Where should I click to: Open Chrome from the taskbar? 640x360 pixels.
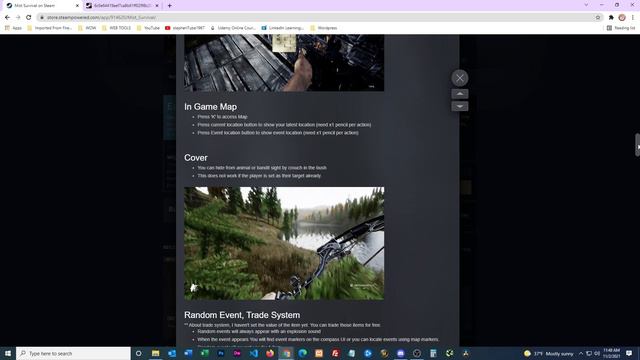(286, 353)
